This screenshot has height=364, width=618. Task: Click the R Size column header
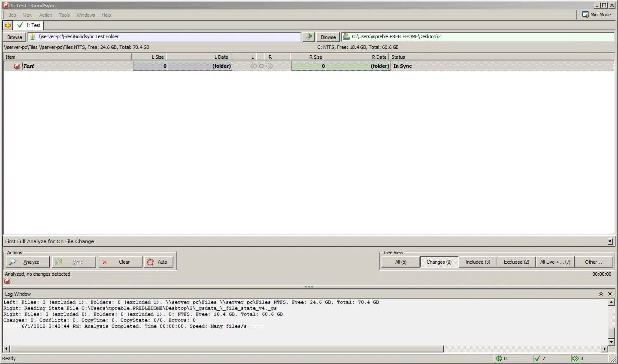click(x=307, y=57)
